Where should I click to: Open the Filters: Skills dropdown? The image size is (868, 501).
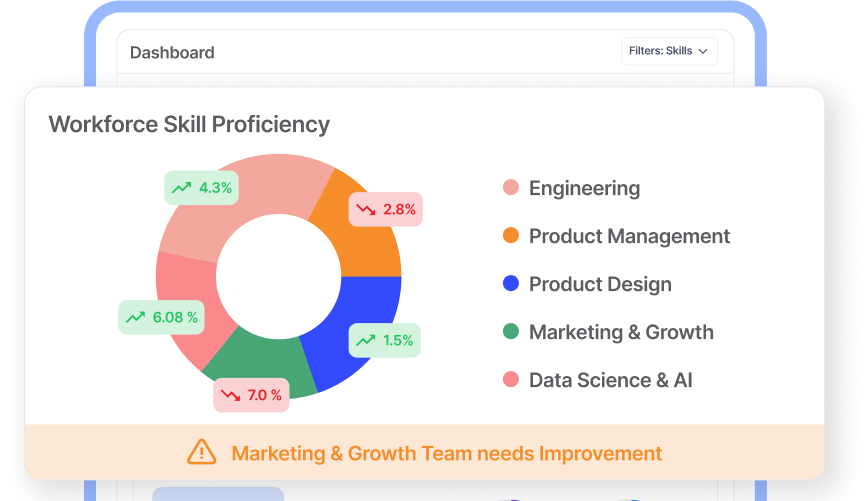click(669, 51)
